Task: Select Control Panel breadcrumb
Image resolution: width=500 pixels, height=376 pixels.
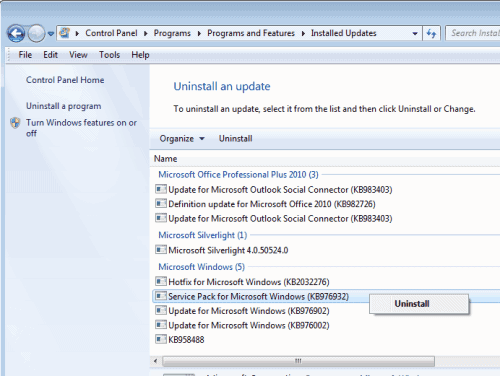Action: [x=111, y=33]
